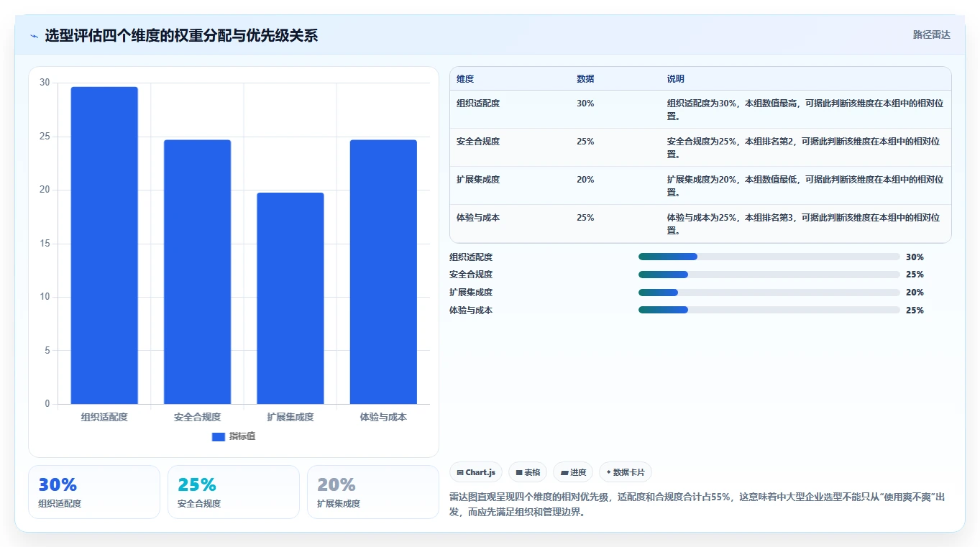Image resolution: width=980 pixels, height=547 pixels.
Task: Click the 组织适配度 progress label
Action: pyautogui.click(x=471, y=257)
